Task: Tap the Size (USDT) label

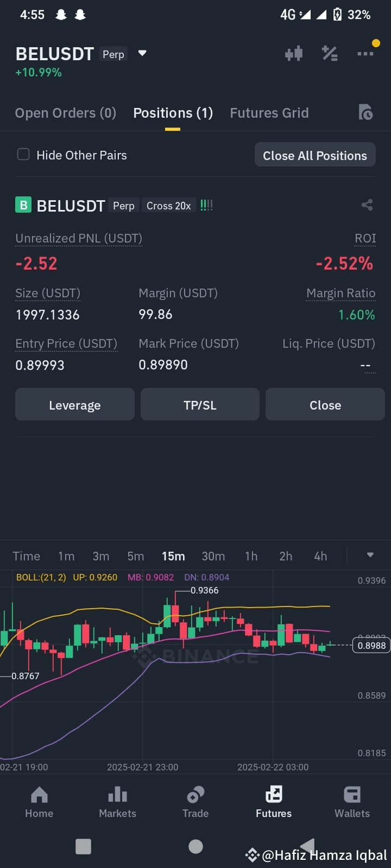Action: [x=48, y=293]
